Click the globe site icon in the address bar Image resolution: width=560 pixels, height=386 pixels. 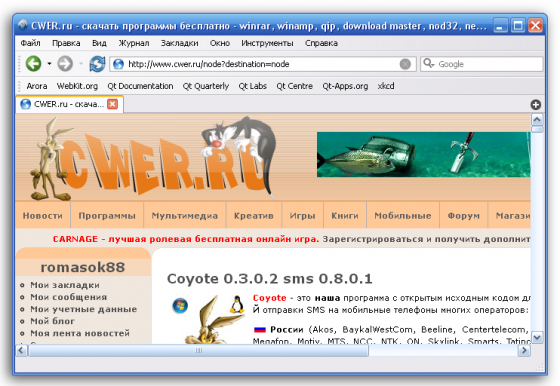tap(118, 64)
